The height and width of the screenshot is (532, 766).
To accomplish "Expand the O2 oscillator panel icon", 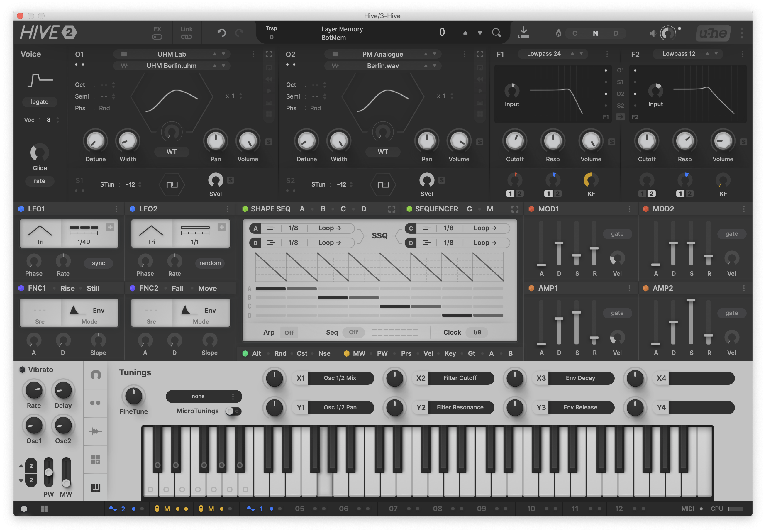I will click(480, 54).
